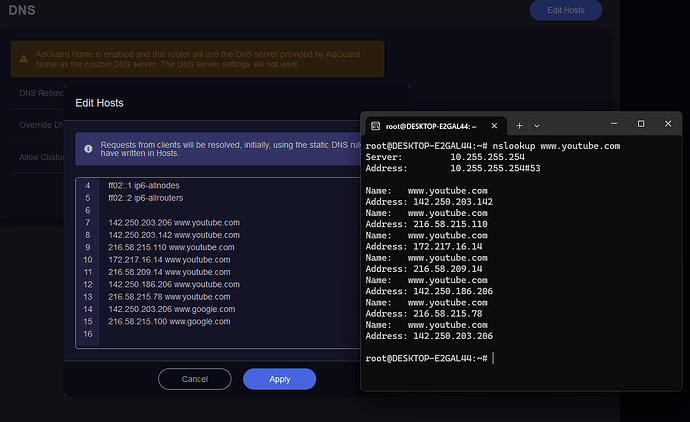The image size is (690, 422).
Task: Click line number 7 in hosts gutter
Action: coord(88,223)
